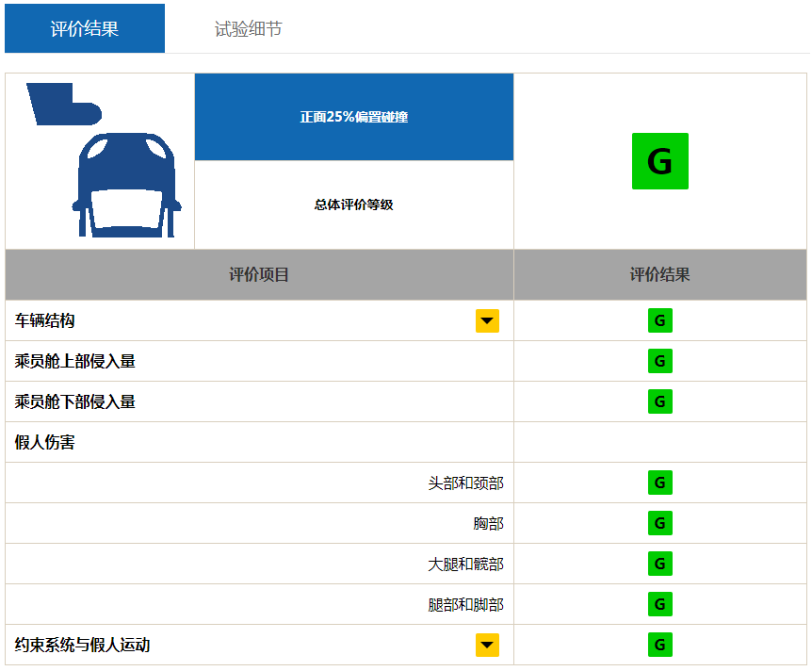Click the G rating for 大腿和髋部
The height and width of the screenshot is (671, 812).
tap(659, 564)
